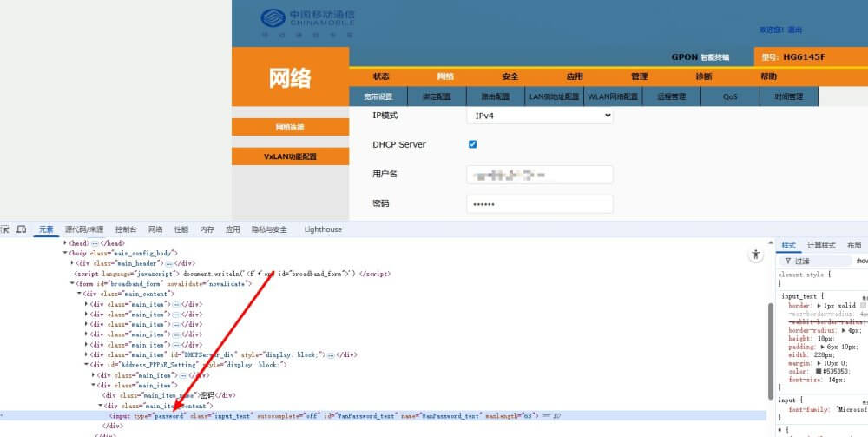
Task: Click the Elements panel vertical scrollbar
Action: click(771, 351)
